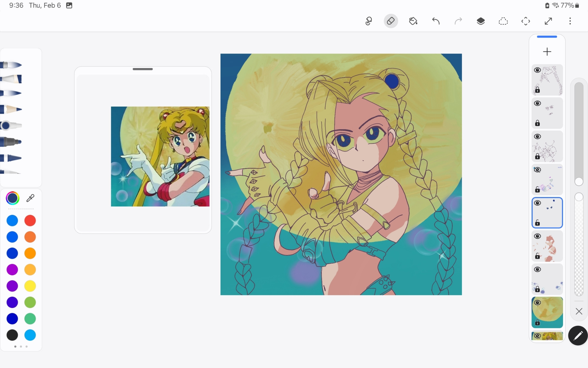This screenshot has height=368, width=588.
Task: Hide the second layer with eye sketches
Action: pyautogui.click(x=537, y=103)
